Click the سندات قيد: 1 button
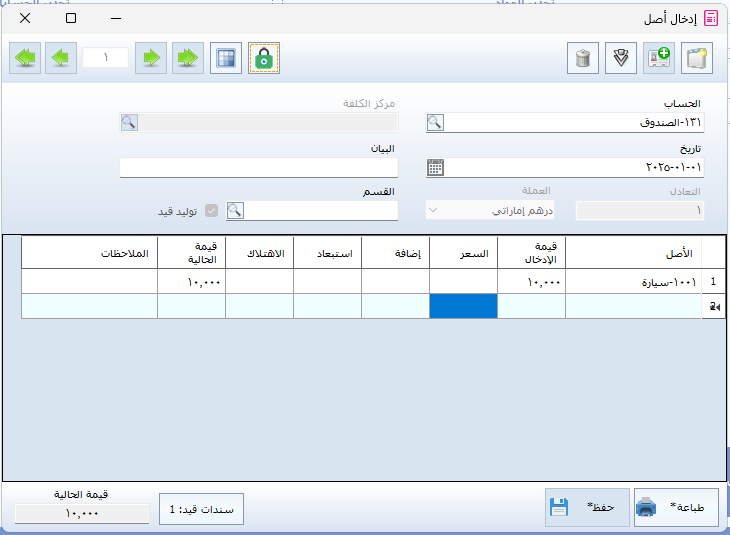 (201, 509)
